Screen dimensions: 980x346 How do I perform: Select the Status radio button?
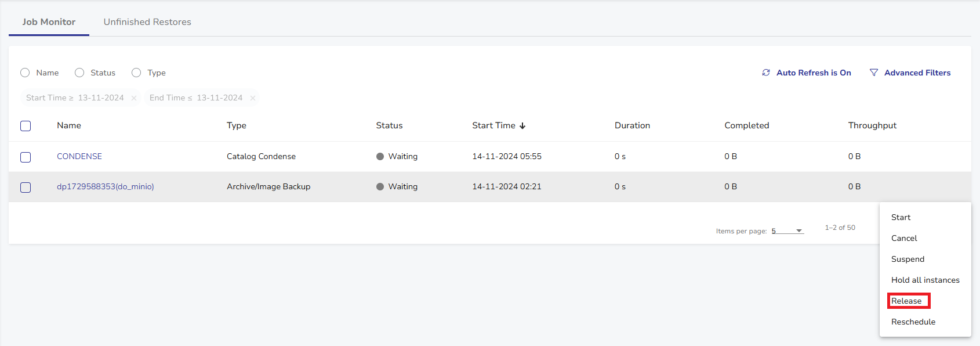[x=79, y=73]
